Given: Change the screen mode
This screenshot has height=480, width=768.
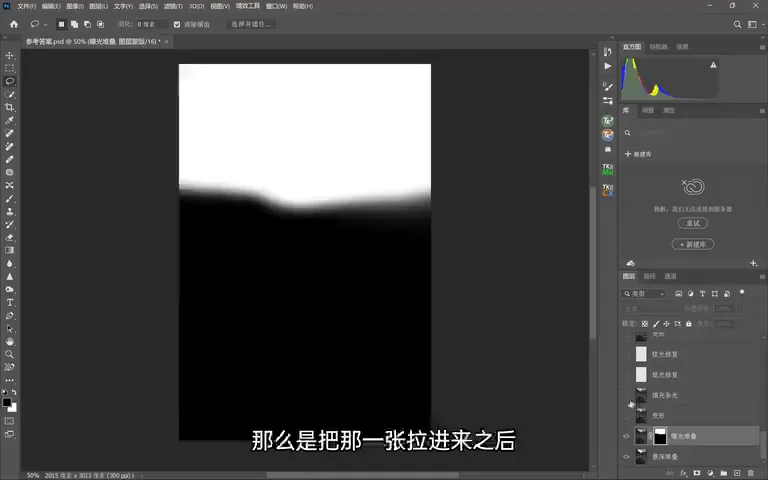Looking at the screenshot, I should 9,434.
